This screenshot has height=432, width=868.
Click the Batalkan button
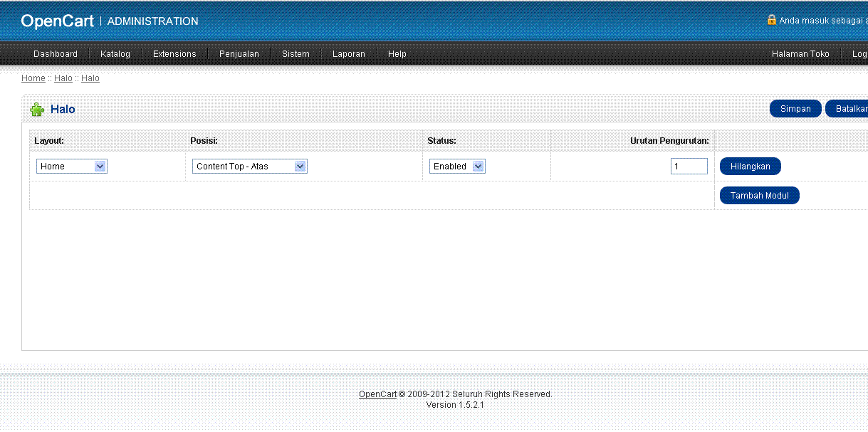tap(847, 109)
